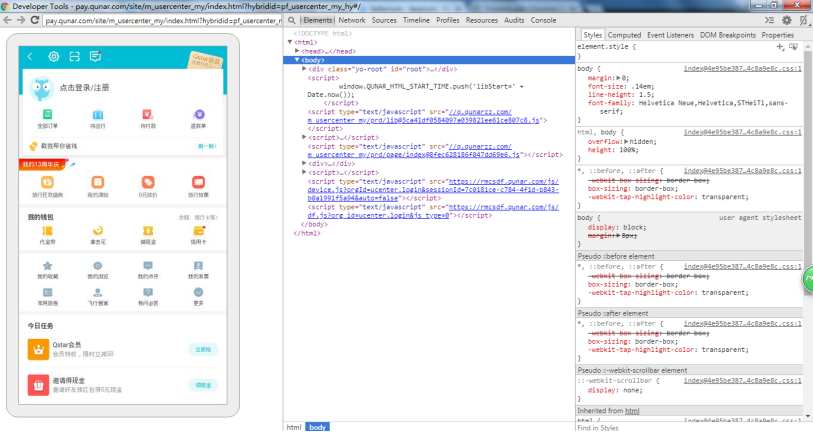Tap the back arrow in mobile header
The image size is (813, 432).
(x=30, y=57)
